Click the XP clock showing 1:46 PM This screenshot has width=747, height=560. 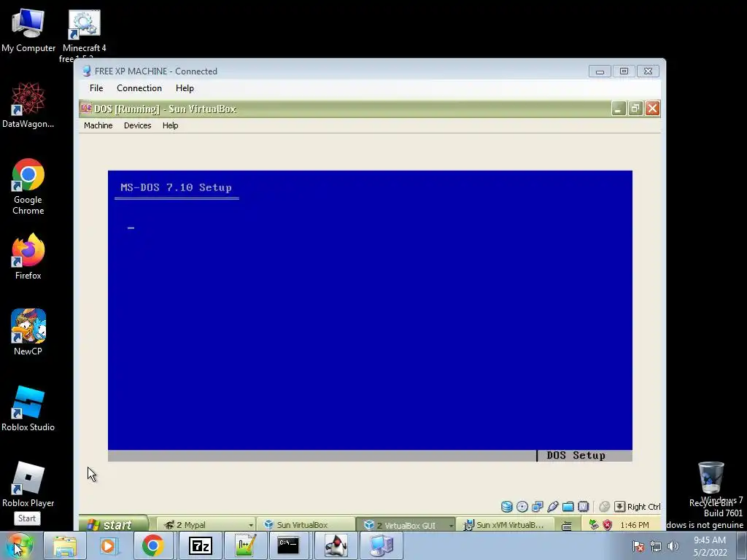(635, 525)
